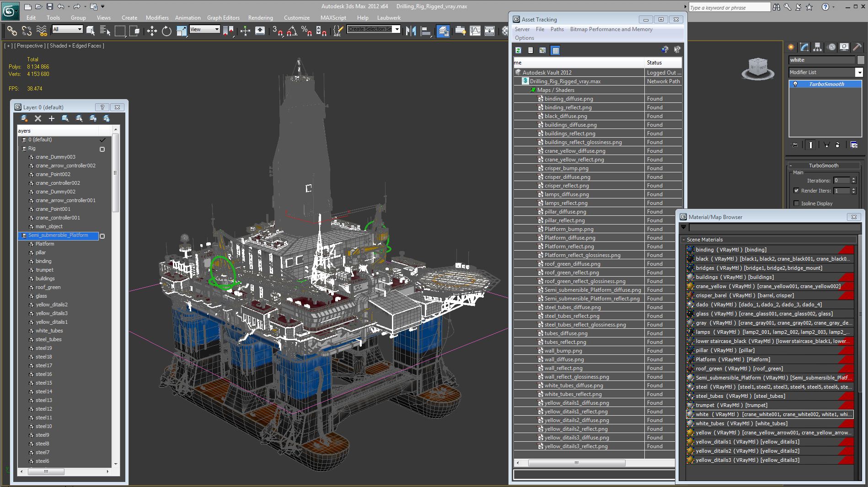
Task: Click Pin Stack icon below modifier stack
Action: [795, 144]
